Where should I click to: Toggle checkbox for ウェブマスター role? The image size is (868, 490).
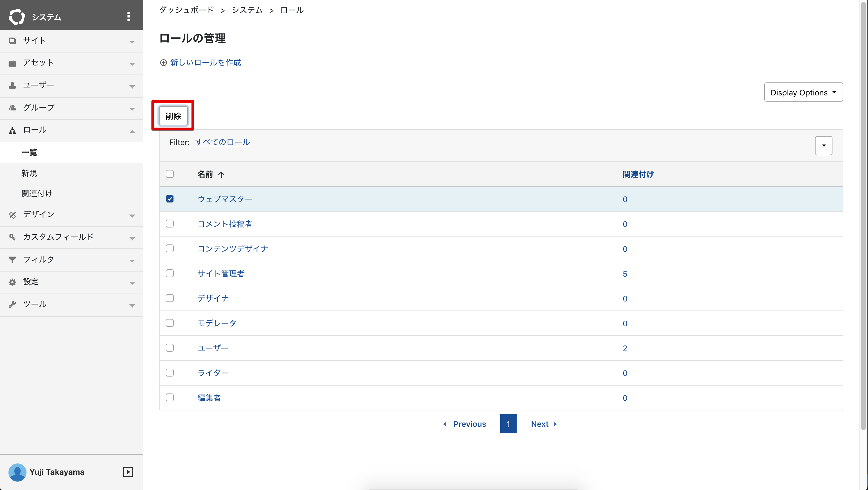(170, 199)
